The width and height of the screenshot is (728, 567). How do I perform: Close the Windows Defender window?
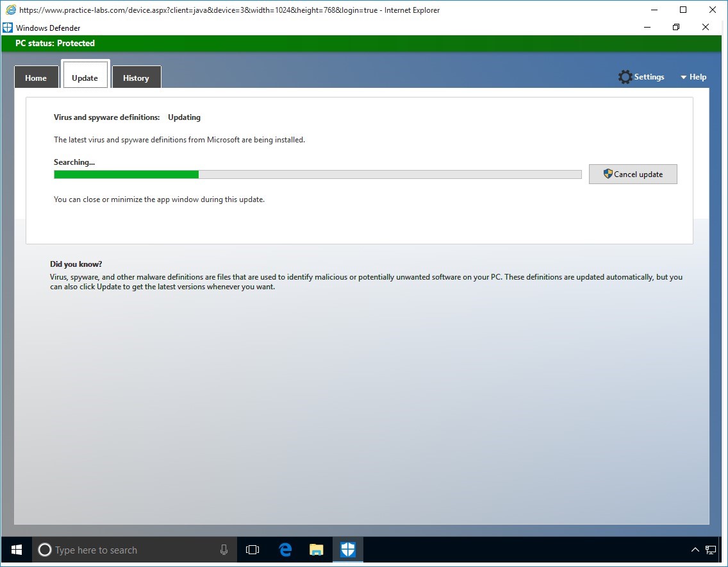705,27
